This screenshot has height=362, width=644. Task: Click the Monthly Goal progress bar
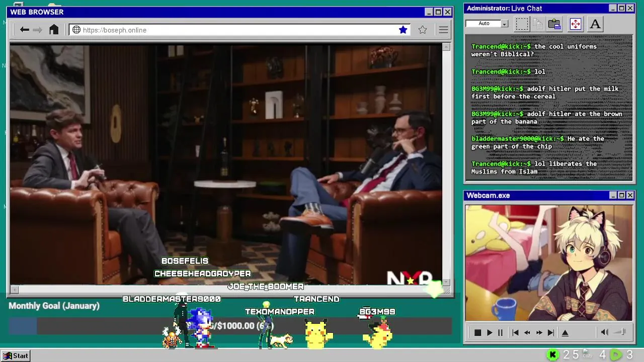(230, 326)
